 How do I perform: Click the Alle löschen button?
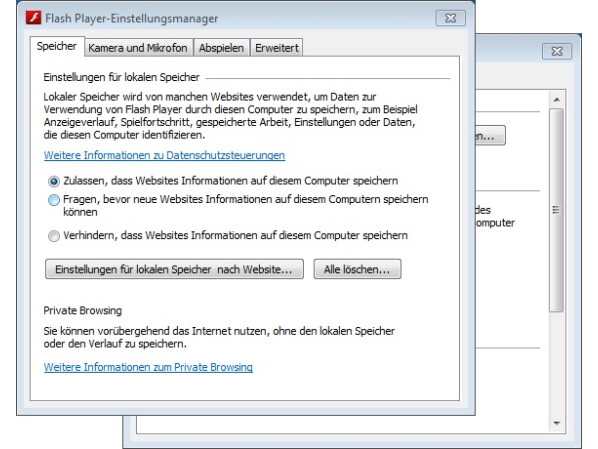[357, 269]
